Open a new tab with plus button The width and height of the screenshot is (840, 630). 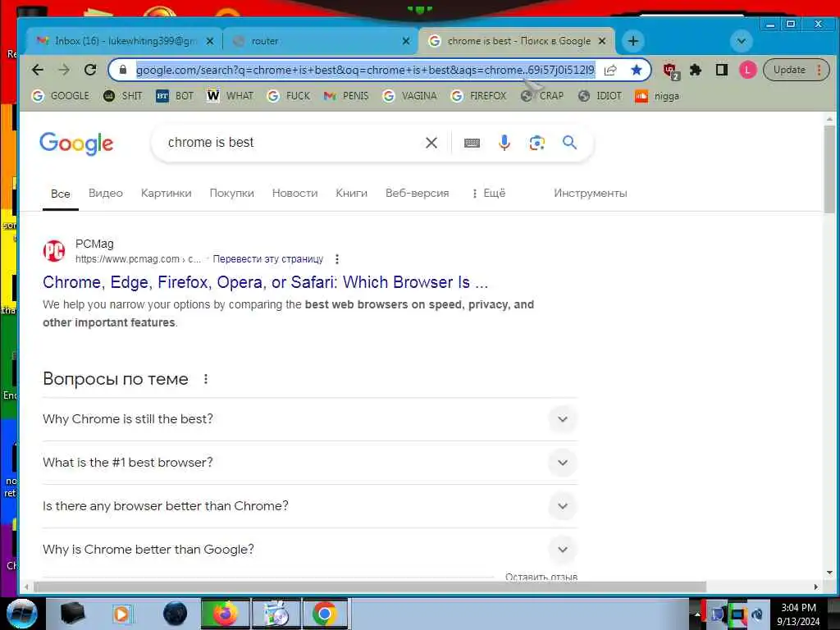(632, 41)
